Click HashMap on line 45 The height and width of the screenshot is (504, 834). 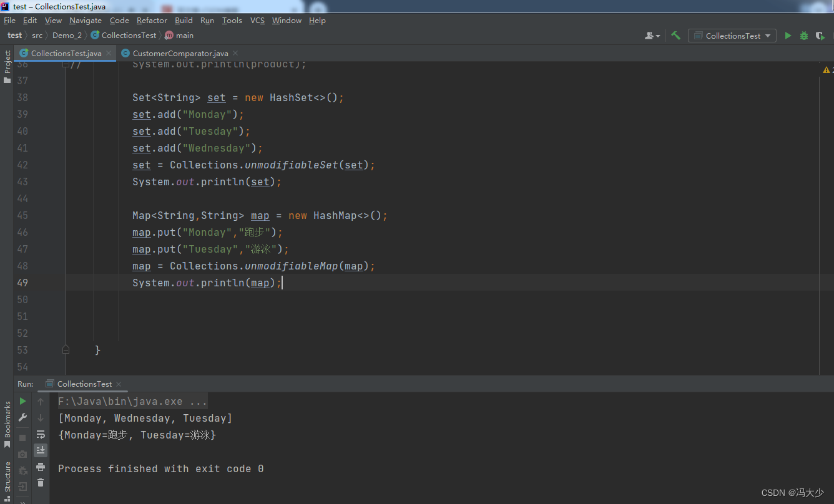coord(335,215)
